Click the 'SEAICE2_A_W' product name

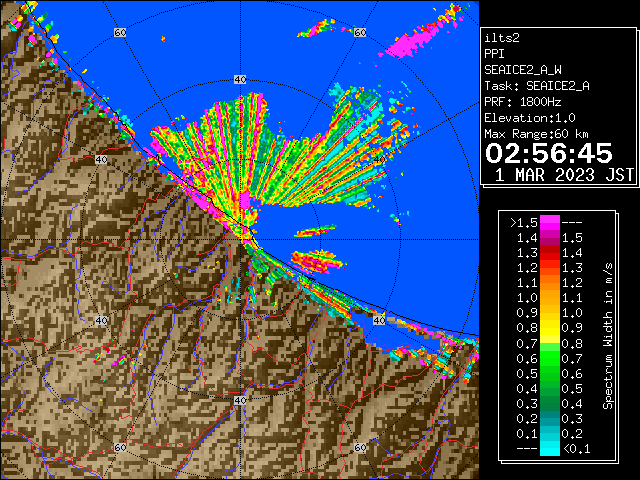(522, 70)
